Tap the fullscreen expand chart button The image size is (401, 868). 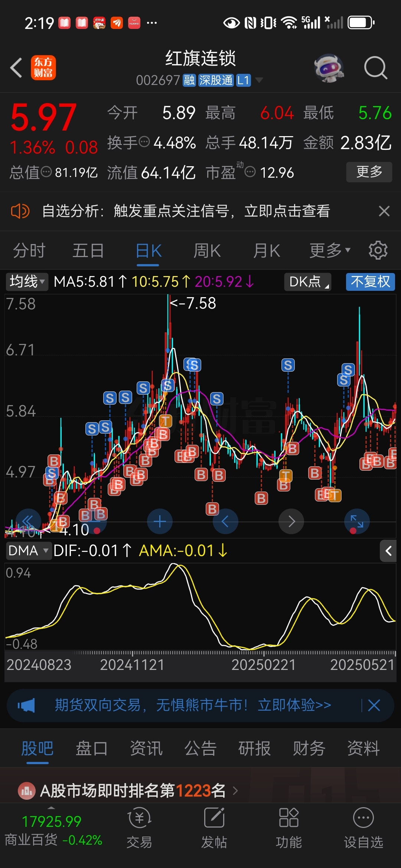click(x=357, y=522)
